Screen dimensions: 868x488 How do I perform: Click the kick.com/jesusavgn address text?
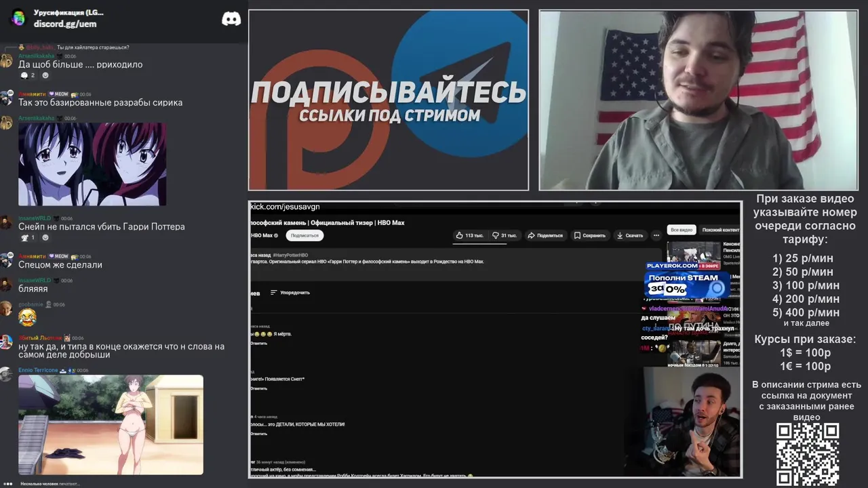(285, 207)
